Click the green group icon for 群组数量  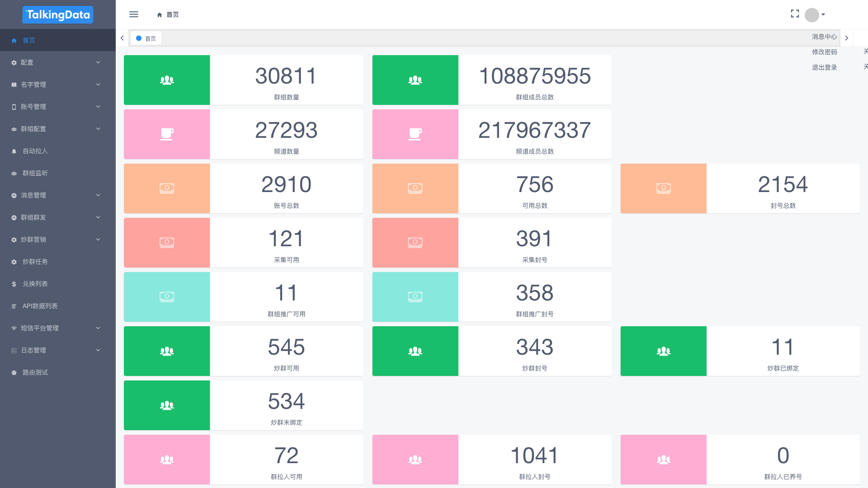coord(167,80)
